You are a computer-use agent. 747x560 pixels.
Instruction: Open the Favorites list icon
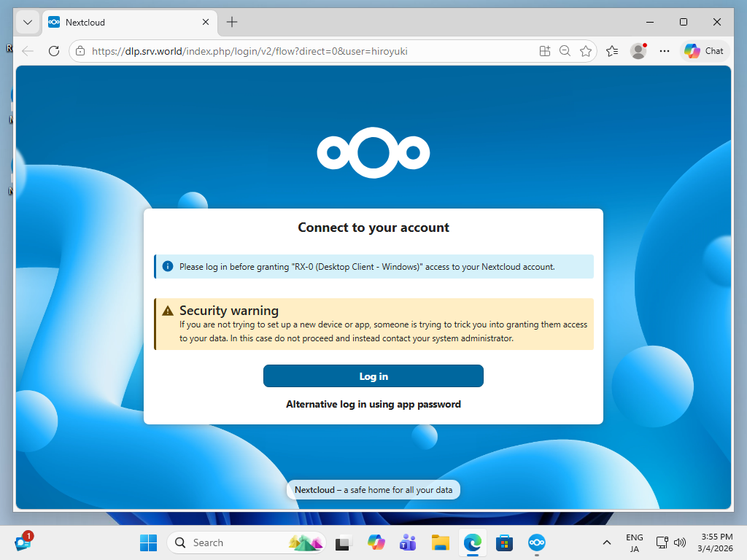click(x=612, y=51)
